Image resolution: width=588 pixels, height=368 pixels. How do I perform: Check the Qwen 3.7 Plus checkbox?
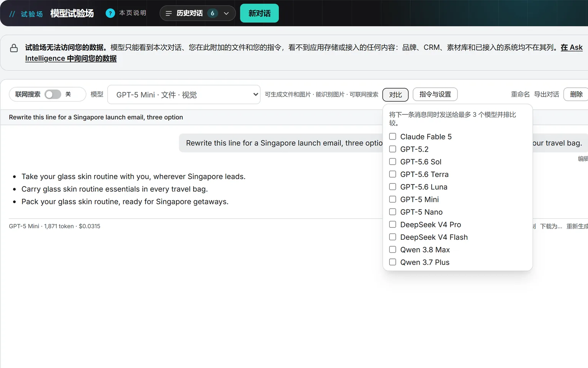point(392,262)
